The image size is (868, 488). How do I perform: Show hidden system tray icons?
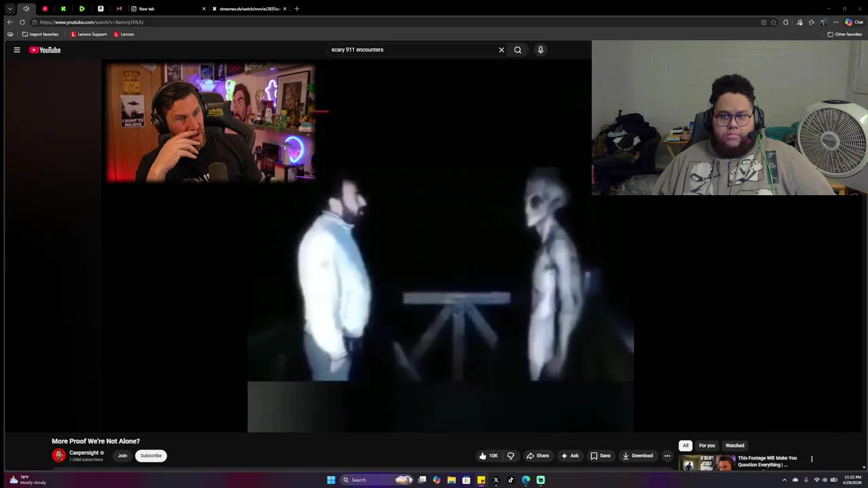pos(785,480)
